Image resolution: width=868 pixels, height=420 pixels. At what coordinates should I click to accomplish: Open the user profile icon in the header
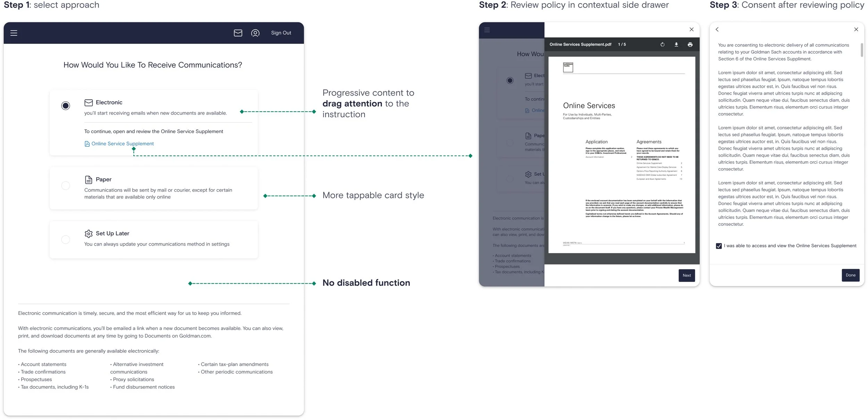255,33
